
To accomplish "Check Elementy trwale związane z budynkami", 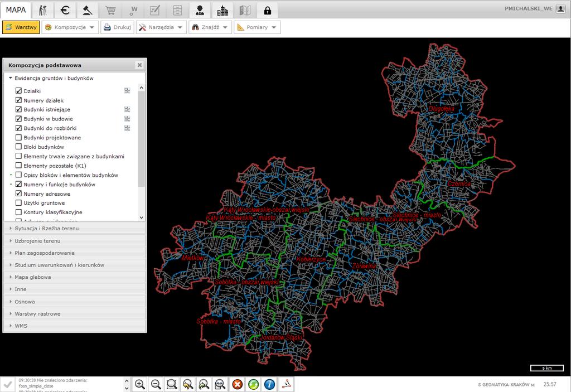I will [x=18, y=156].
